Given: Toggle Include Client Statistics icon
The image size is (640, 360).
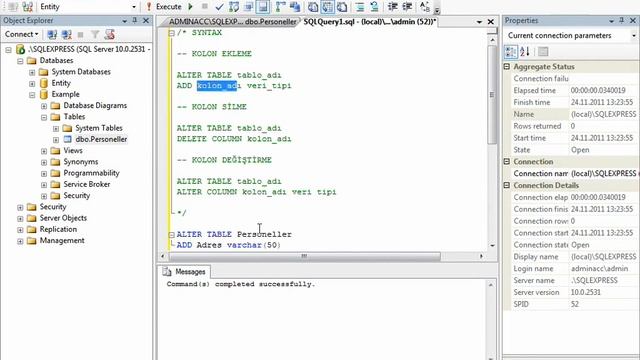Looking at the screenshot, I should click(x=295, y=7).
